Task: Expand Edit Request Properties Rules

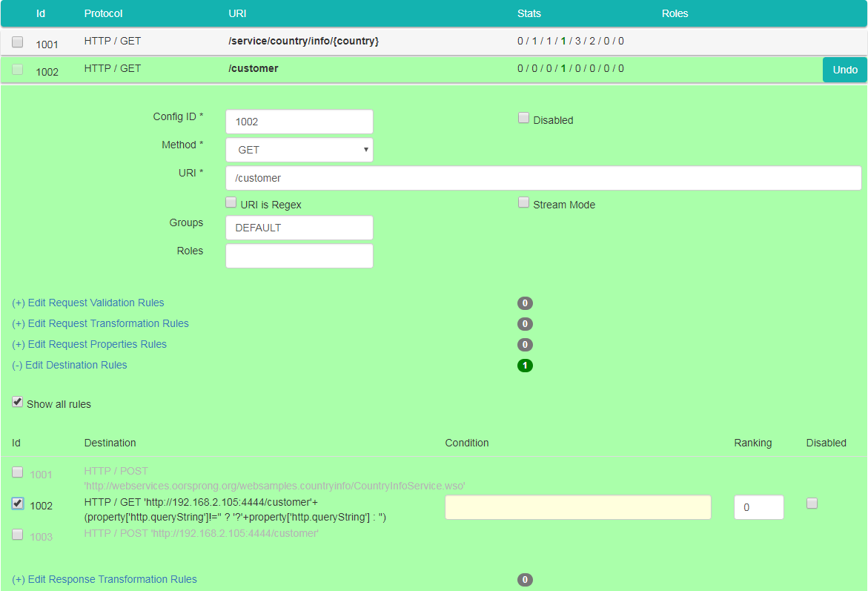Action: click(89, 344)
